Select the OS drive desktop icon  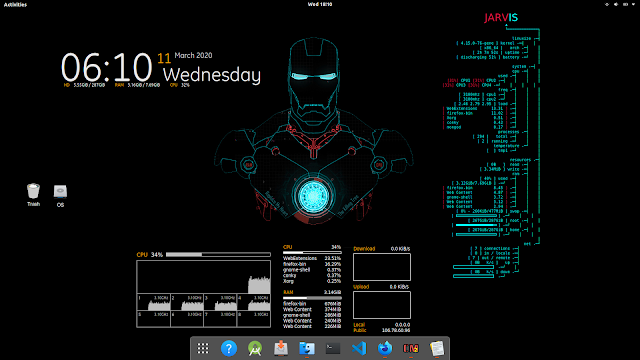click(x=60, y=196)
